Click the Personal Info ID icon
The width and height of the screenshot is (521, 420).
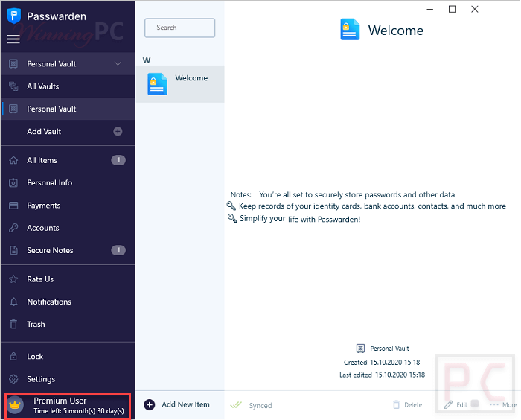click(13, 183)
